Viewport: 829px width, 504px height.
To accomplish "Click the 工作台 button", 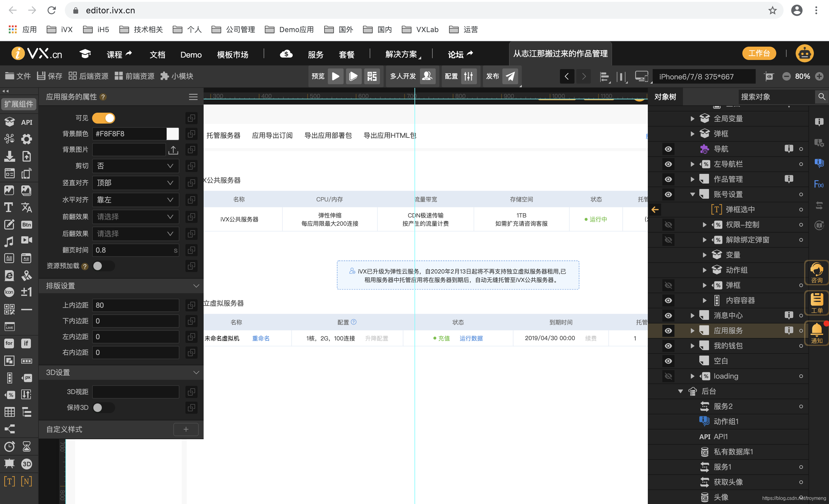I will pos(759,54).
